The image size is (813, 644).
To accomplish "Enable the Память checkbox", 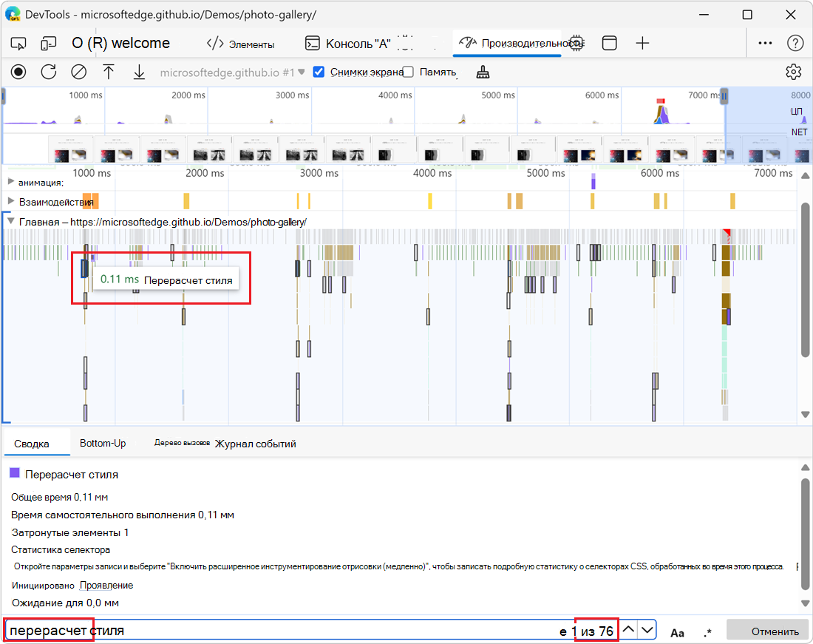I will click(x=408, y=72).
